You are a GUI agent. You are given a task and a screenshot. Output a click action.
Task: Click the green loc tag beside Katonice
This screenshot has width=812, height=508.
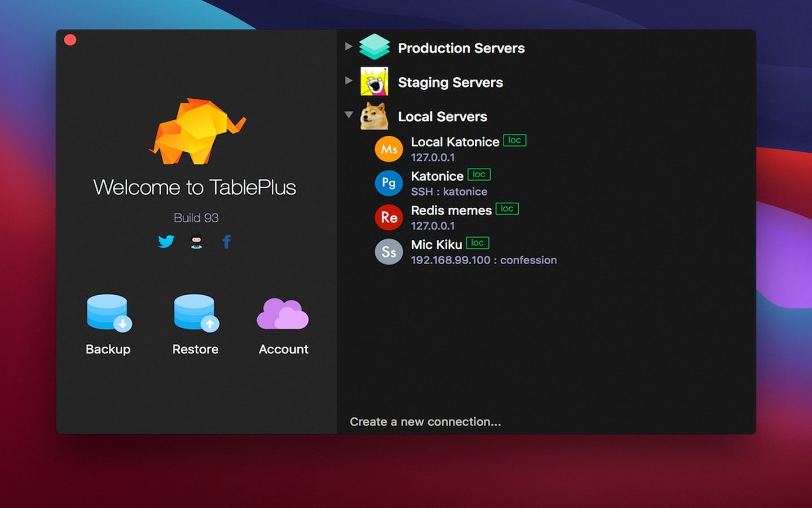click(x=479, y=175)
